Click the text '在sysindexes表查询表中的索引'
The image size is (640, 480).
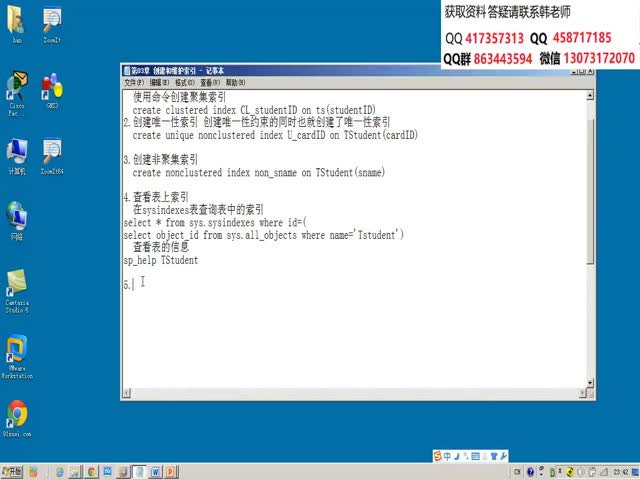[198, 210]
